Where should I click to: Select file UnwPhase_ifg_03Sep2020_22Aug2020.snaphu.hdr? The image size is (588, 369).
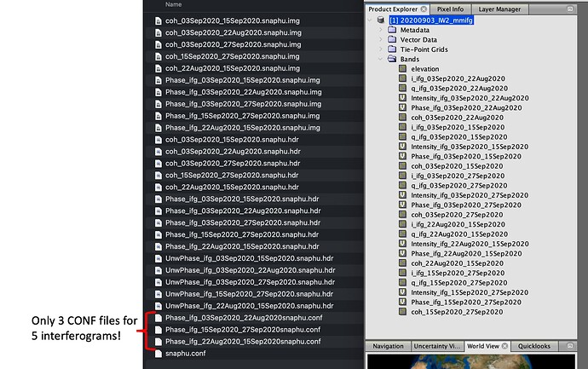251,270
